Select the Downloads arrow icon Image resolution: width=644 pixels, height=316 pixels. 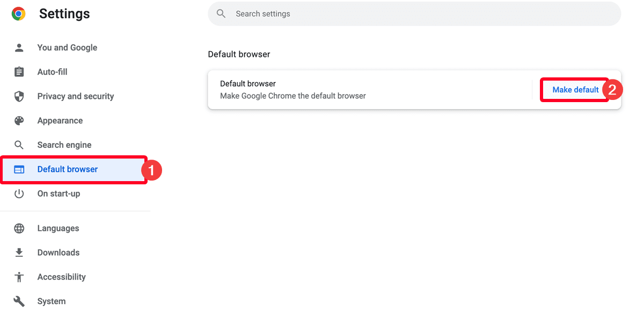coord(19,252)
